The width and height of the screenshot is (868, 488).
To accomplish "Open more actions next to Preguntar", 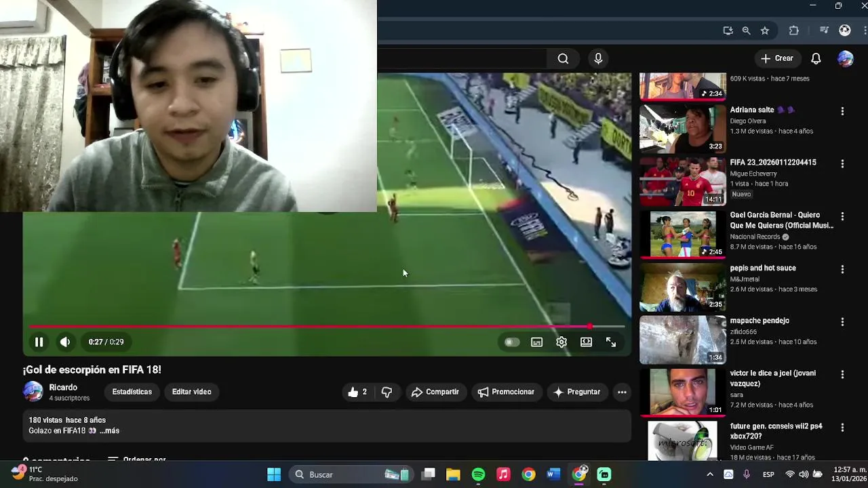I will click(622, 392).
